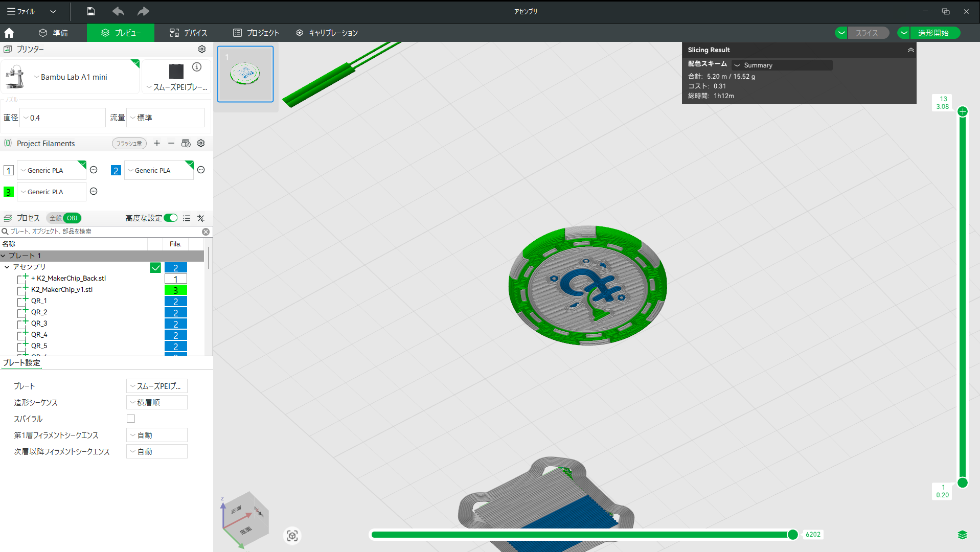Open flow type dropdown
Screen dimensions: 980x552
[x=165, y=118]
